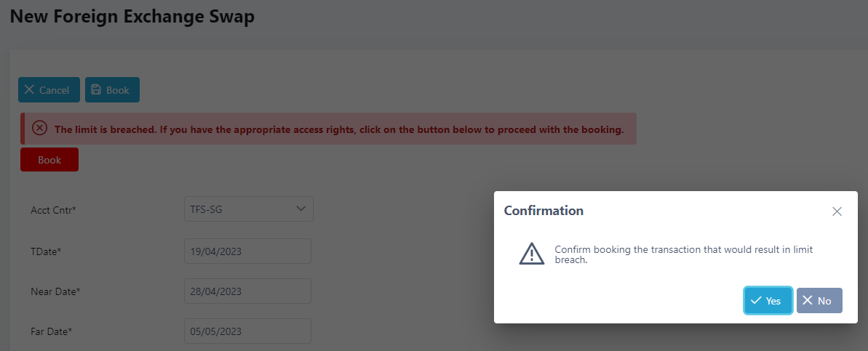Click the checkmark icon on the Yes button

[x=757, y=301]
